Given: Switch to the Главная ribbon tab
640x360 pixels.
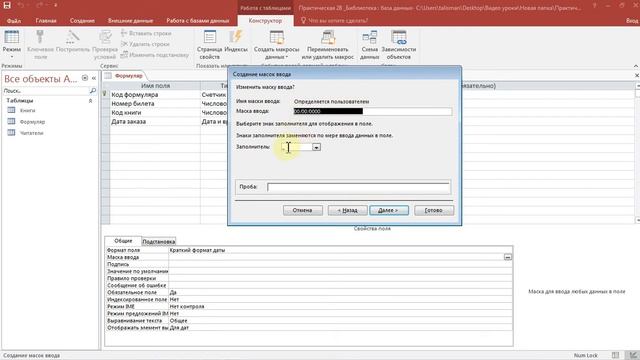Looking at the screenshot, I should pyautogui.click(x=46, y=20).
